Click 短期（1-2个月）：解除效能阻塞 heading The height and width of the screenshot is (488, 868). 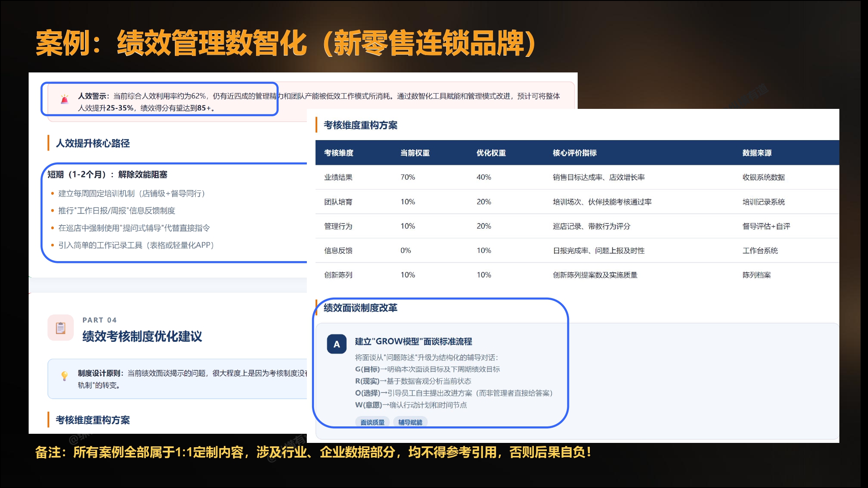[x=107, y=174]
